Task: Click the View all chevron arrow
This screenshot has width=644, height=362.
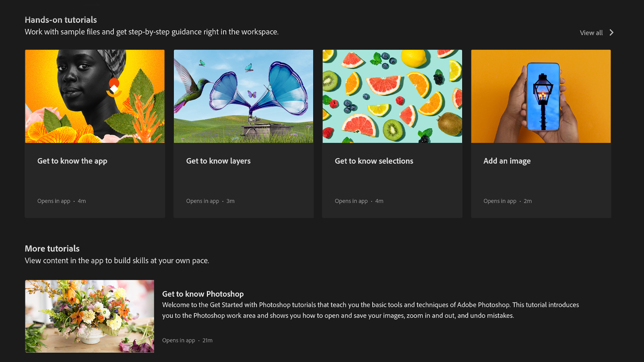Action: pos(611,33)
